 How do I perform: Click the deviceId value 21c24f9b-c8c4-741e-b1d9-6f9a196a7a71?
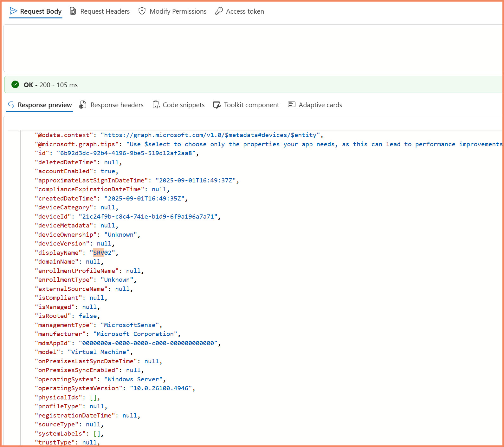[148, 217]
